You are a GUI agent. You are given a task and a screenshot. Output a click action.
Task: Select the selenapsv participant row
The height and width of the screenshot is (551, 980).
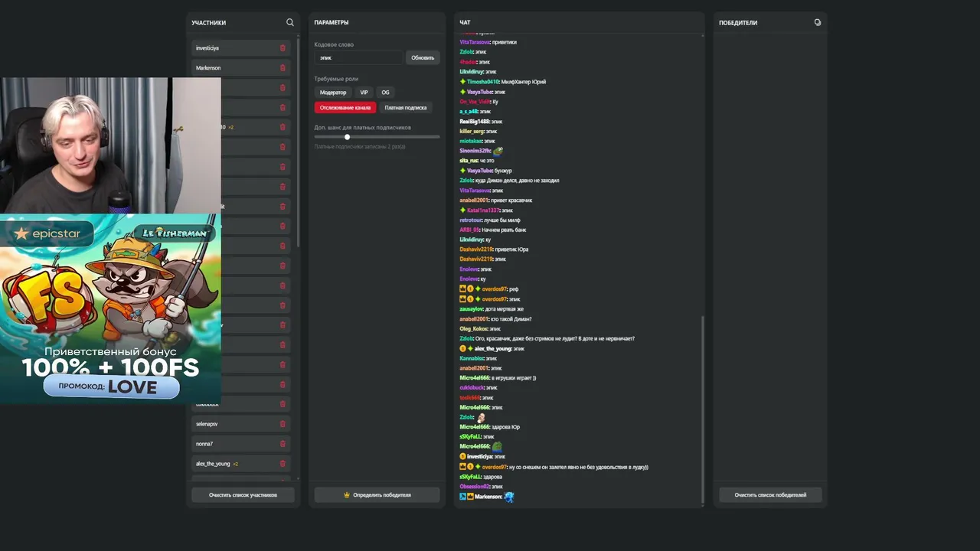point(241,424)
